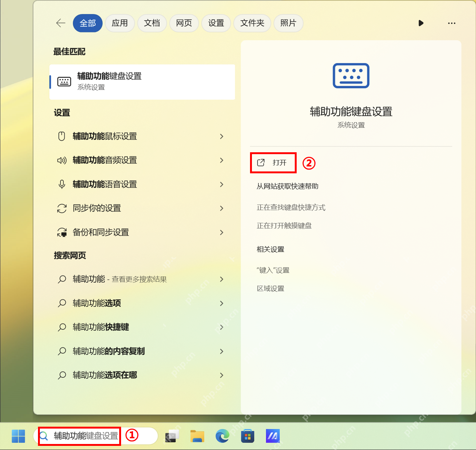The image size is (476, 450).
Task: Open the Windows Start button
Action: [x=18, y=436]
